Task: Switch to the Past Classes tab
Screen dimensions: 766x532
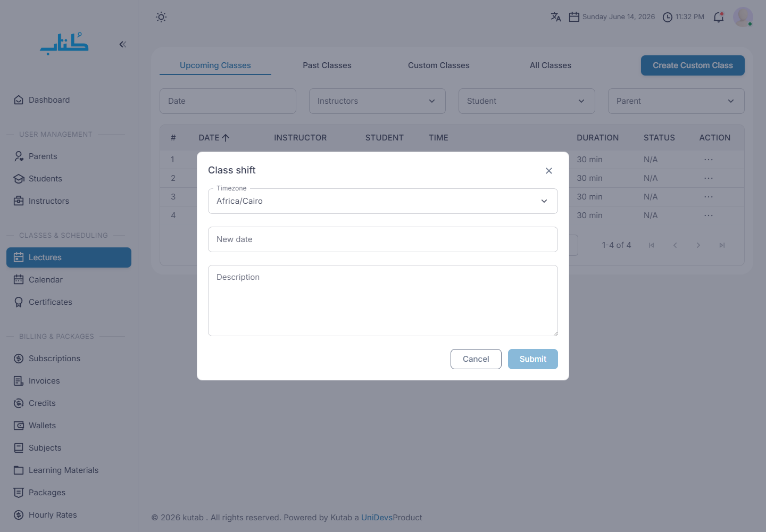Action: (x=327, y=65)
